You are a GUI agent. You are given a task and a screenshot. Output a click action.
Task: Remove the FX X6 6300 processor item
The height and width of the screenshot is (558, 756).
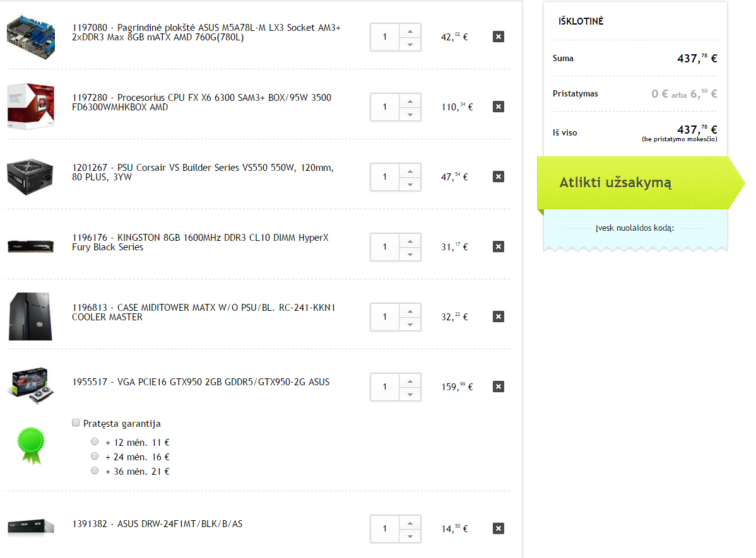[499, 107]
